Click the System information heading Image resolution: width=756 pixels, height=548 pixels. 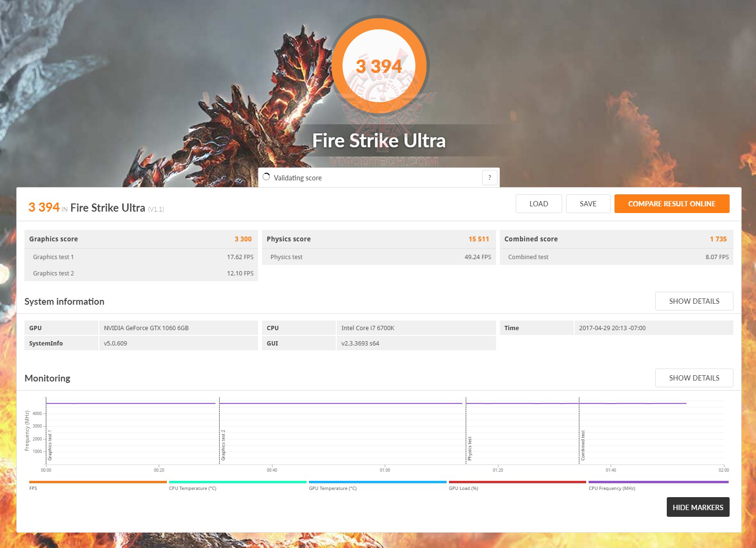click(x=64, y=301)
